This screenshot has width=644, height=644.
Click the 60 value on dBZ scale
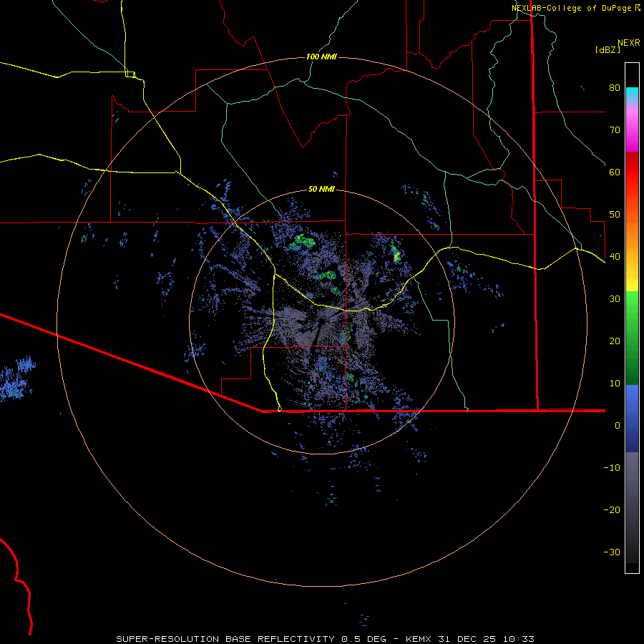click(615, 172)
